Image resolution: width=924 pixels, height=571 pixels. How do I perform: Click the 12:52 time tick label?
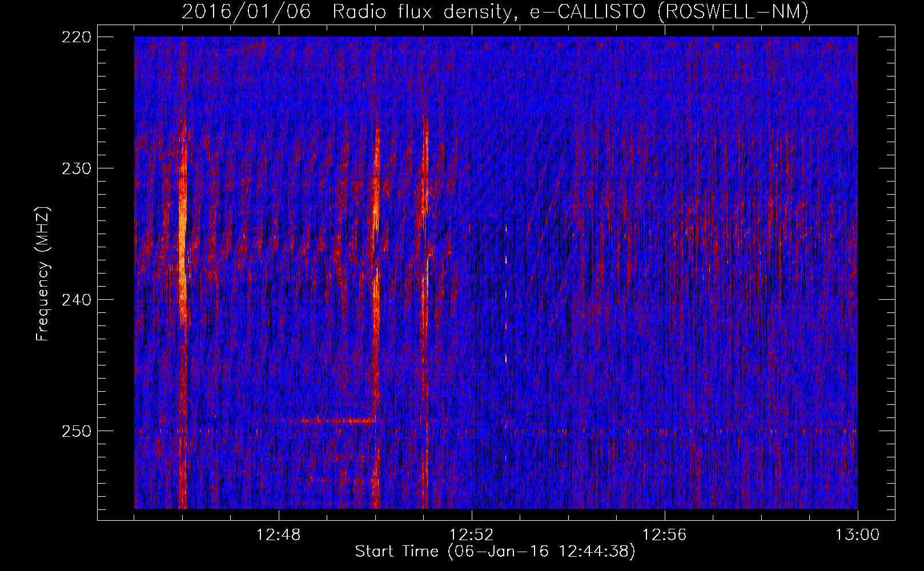[472, 535]
